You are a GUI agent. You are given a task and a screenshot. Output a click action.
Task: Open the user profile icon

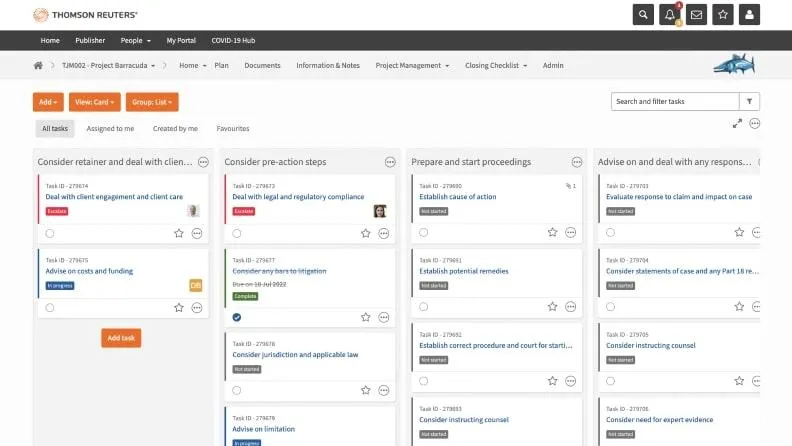[749, 15]
